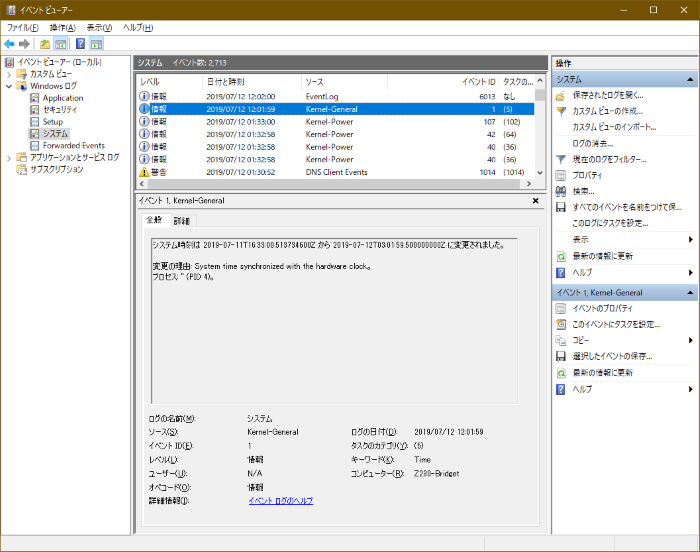Open the 操作 menu
700x552 pixels.
62,28
